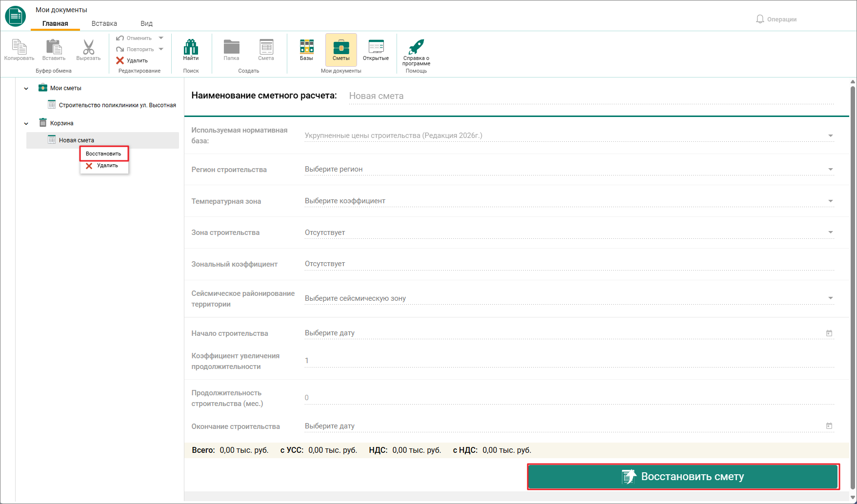
Task: Click the red X icon next to Удалить in menu
Action: pyautogui.click(x=89, y=166)
